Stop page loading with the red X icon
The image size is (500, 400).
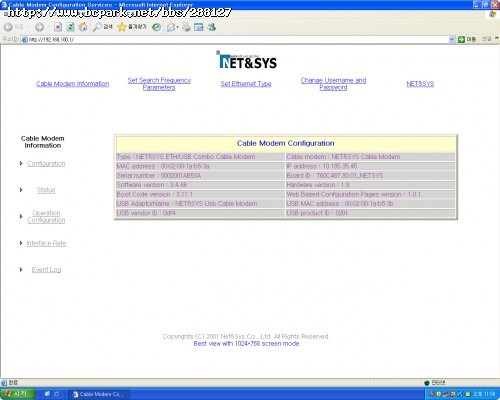click(58, 27)
